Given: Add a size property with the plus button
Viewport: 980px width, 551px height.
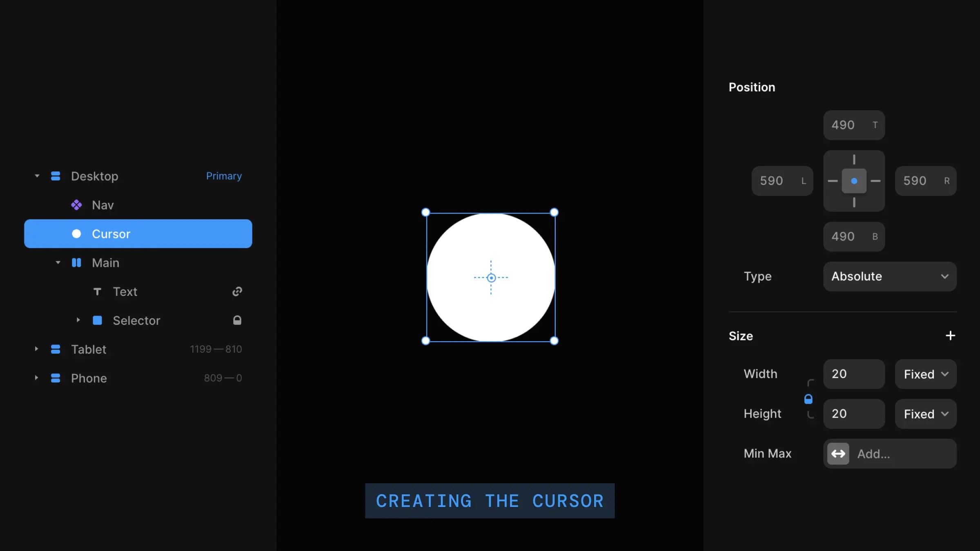Looking at the screenshot, I should coord(951,335).
